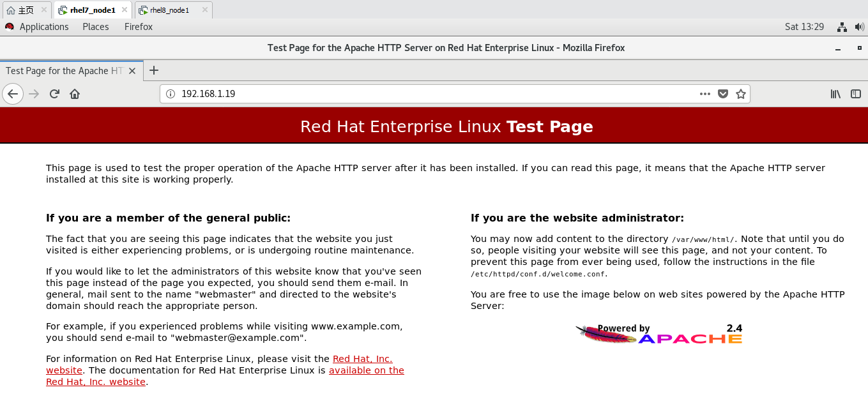Image resolution: width=868 pixels, height=415 pixels.
Task: Close the rhel8_node1 VM tab
Action: pos(204,10)
